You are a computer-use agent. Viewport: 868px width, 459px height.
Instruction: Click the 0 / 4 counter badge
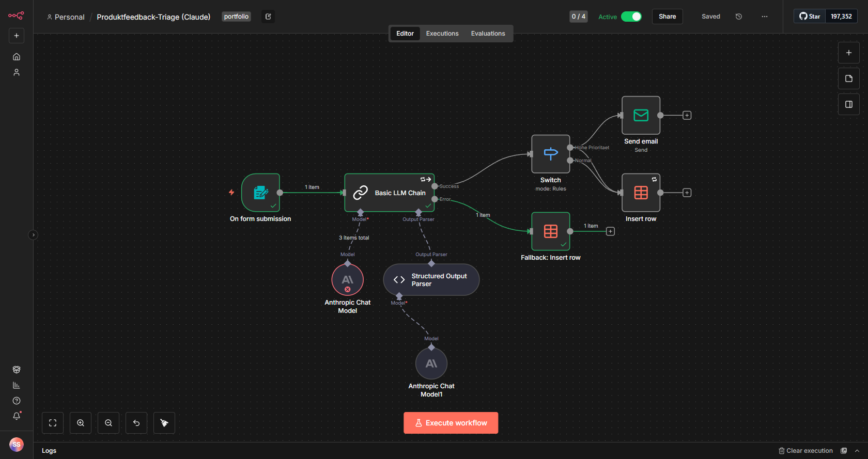(x=579, y=17)
